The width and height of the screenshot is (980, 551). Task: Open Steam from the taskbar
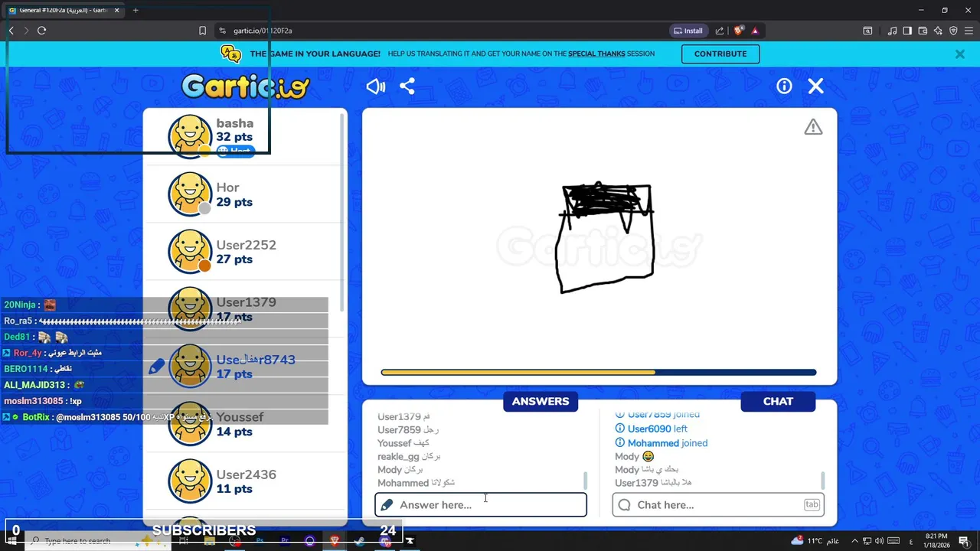point(360,541)
